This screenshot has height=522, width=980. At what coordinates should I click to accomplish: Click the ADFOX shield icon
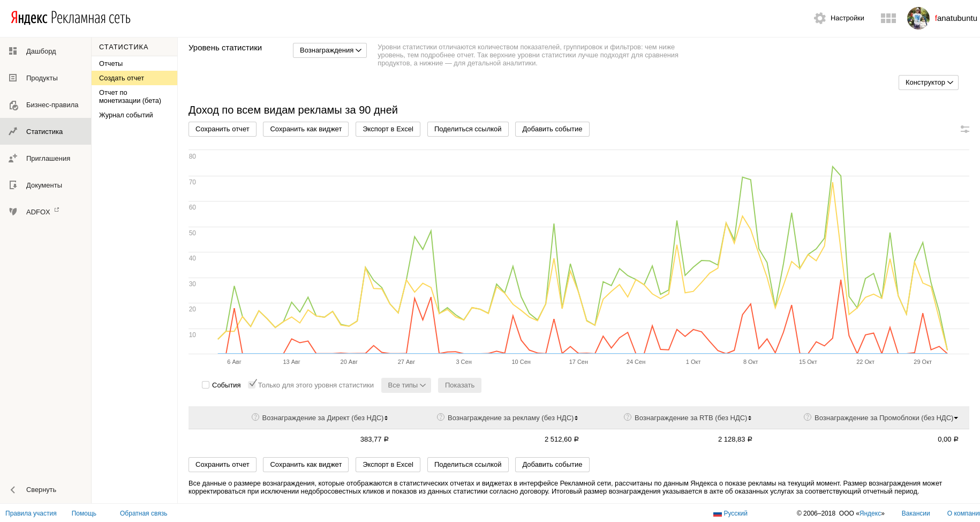point(13,212)
